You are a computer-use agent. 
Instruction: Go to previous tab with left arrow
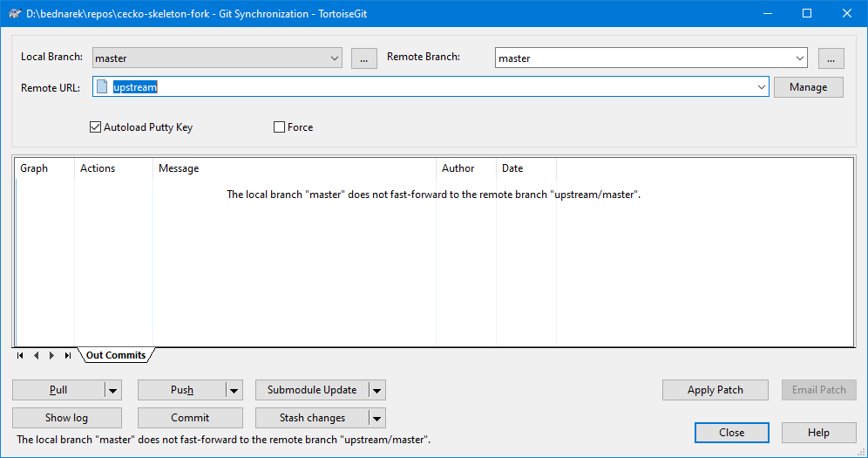pyautogui.click(x=36, y=356)
